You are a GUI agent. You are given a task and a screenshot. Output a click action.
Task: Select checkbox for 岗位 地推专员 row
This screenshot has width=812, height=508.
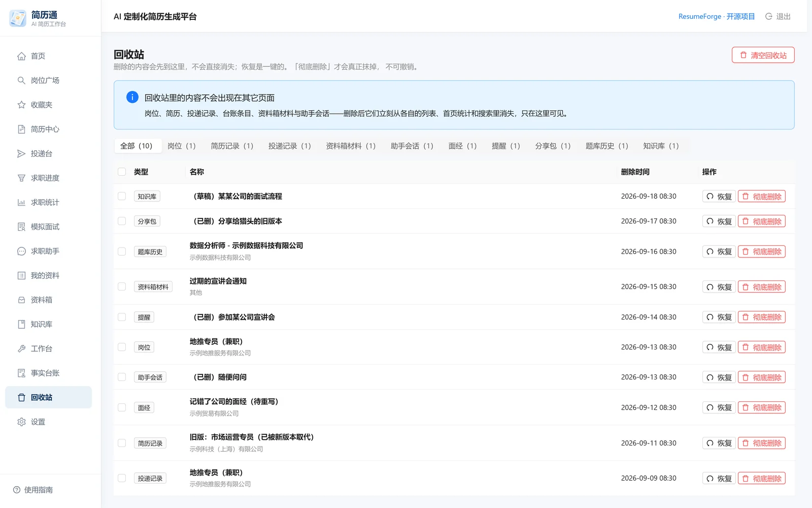coord(122,347)
